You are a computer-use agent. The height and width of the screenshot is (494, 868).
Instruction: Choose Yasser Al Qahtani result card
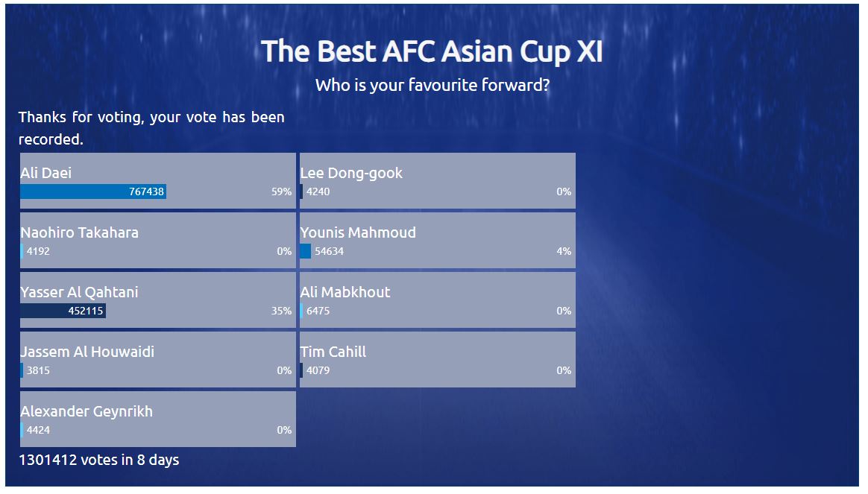point(158,300)
